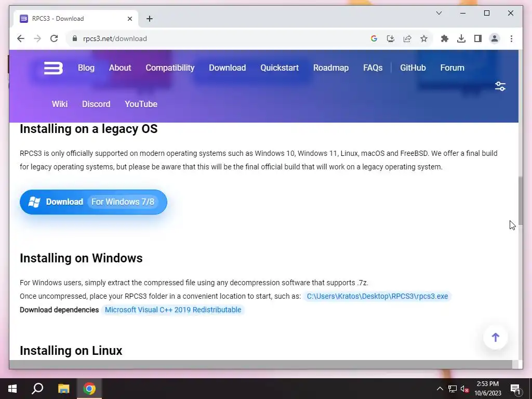This screenshot has height=399, width=532.
Task: Close the RPCS3 - Download tab
Action: (x=129, y=19)
